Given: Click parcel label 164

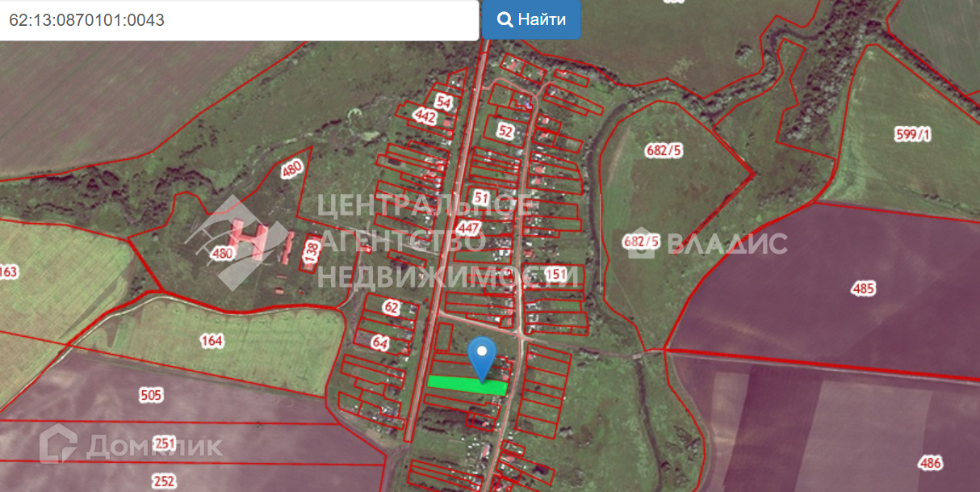Looking at the screenshot, I should point(211,341).
